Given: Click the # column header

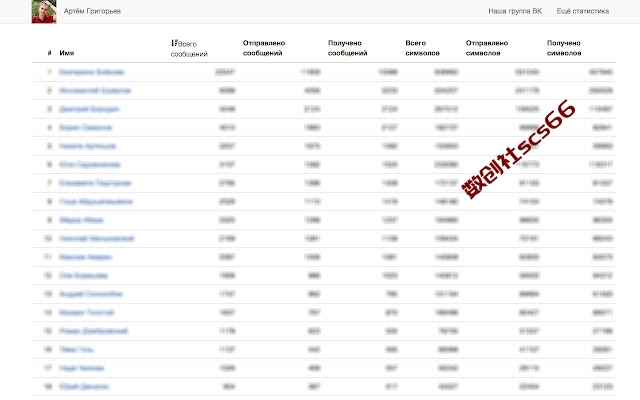Looking at the screenshot, I should pos(49,53).
